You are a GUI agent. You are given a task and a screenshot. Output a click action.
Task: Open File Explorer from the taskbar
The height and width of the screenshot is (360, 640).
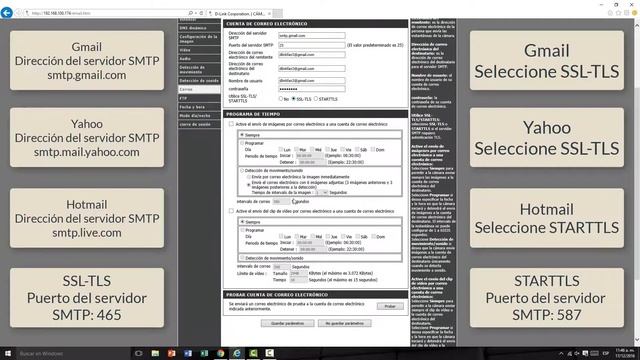point(155,353)
